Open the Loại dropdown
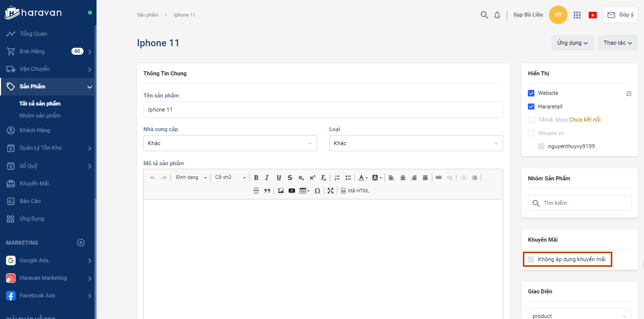The width and height of the screenshot is (644, 319). click(416, 143)
